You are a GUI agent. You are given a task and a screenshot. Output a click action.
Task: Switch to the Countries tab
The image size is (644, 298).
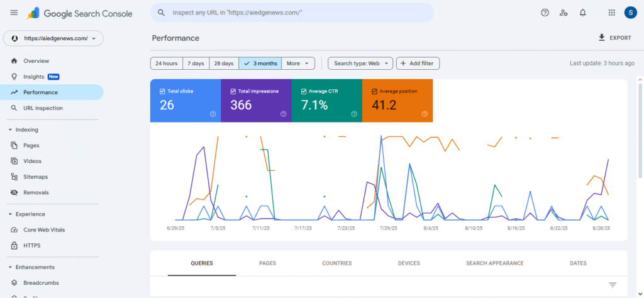pyautogui.click(x=336, y=263)
